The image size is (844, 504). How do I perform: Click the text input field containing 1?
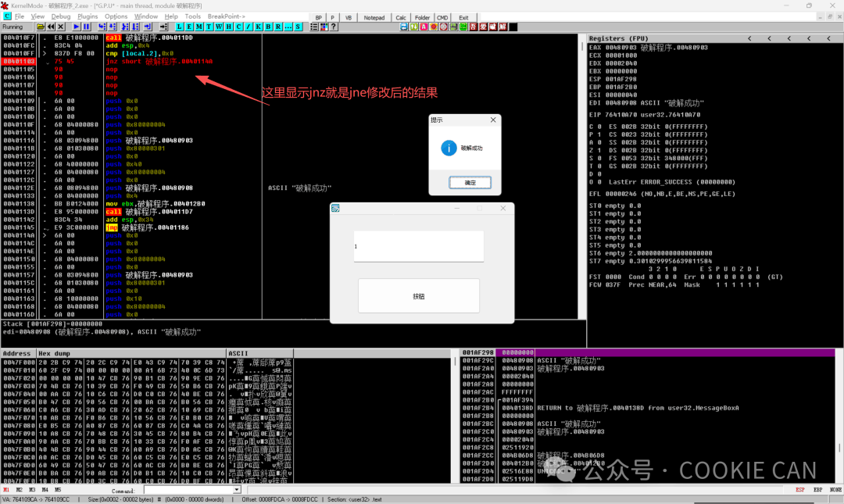pos(419,247)
